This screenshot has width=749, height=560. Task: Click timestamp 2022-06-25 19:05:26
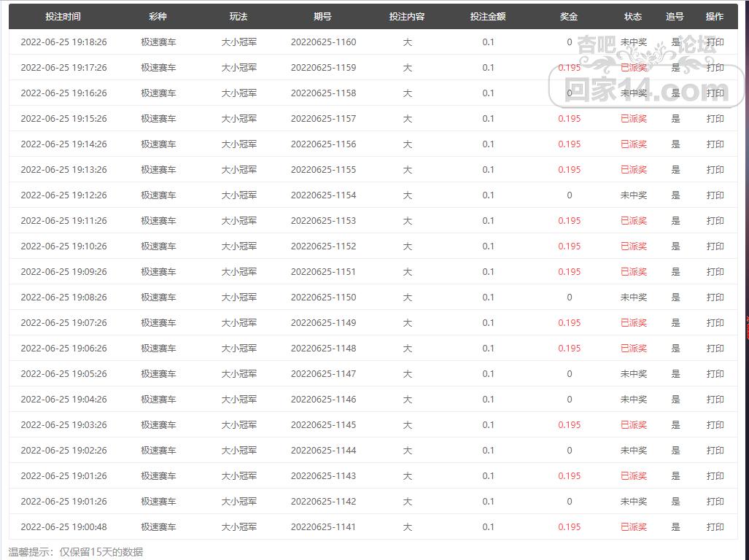click(x=63, y=374)
